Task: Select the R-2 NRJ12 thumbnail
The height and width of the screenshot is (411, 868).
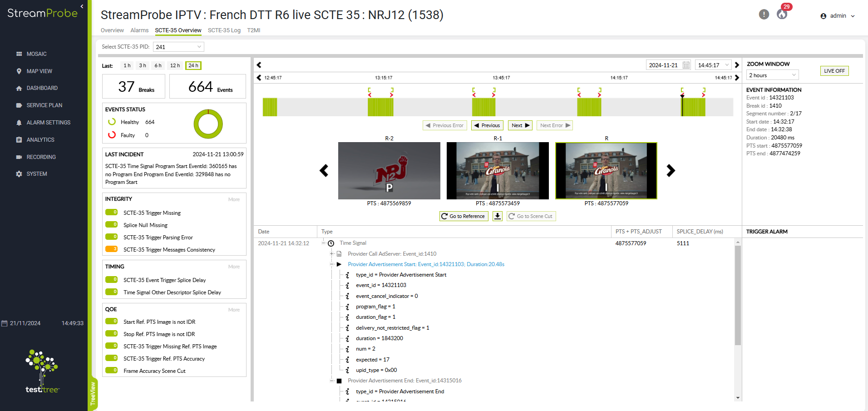Action: point(389,171)
